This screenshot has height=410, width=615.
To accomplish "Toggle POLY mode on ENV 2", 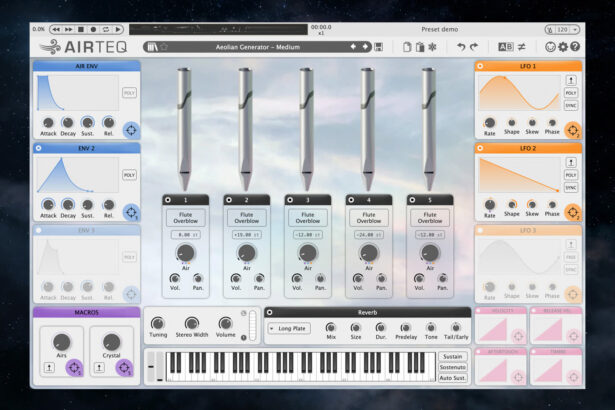I will [x=129, y=175].
